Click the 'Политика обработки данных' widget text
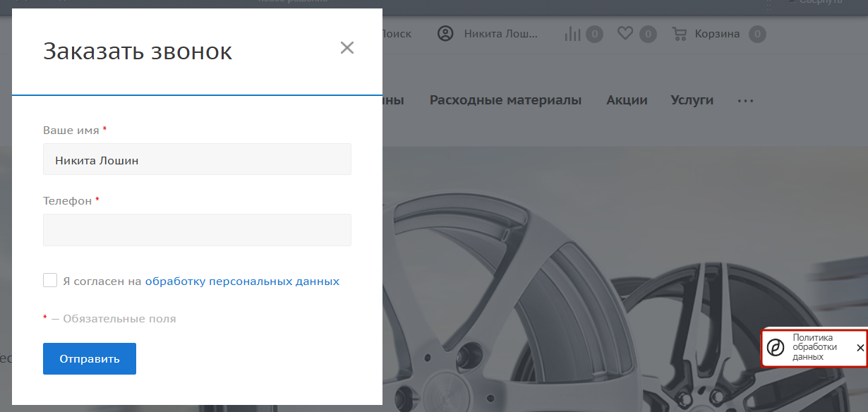868x412 pixels. click(x=814, y=347)
